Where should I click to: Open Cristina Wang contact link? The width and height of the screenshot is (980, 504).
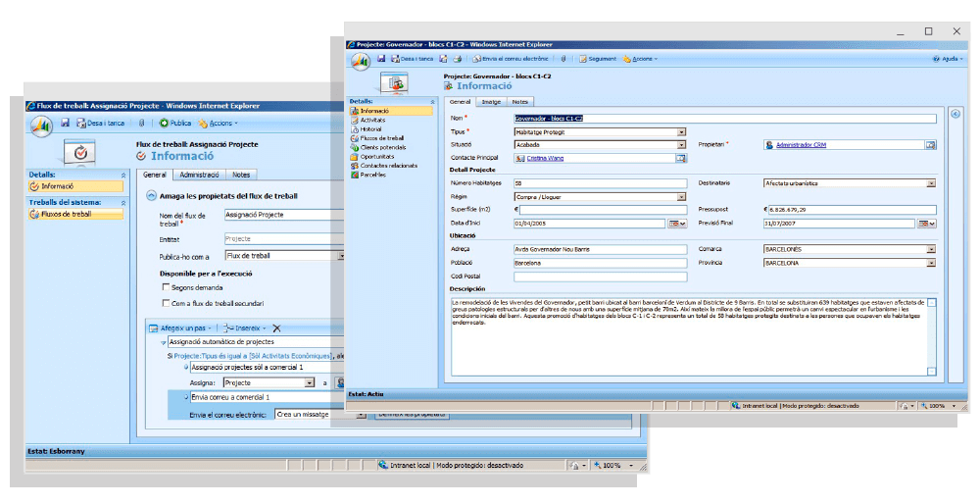(x=545, y=158)
